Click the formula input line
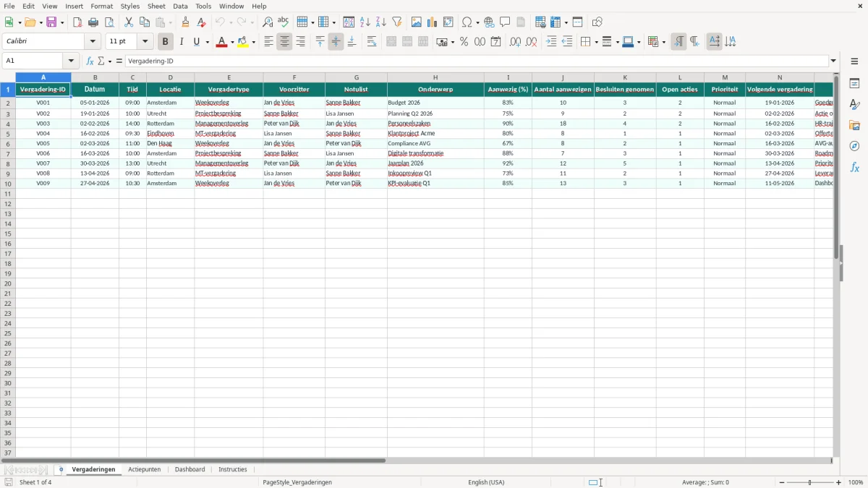868x488 pixels. pyautogui.click(x=477, y=61)
